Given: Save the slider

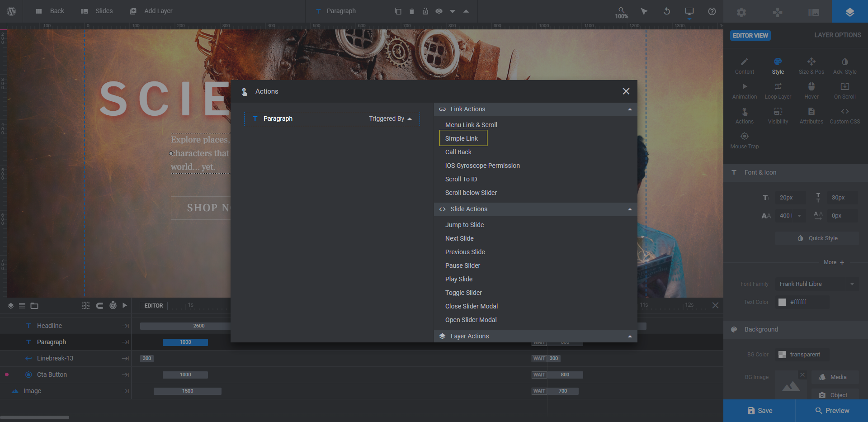Looking at the screenshot, I should point(759,411).
